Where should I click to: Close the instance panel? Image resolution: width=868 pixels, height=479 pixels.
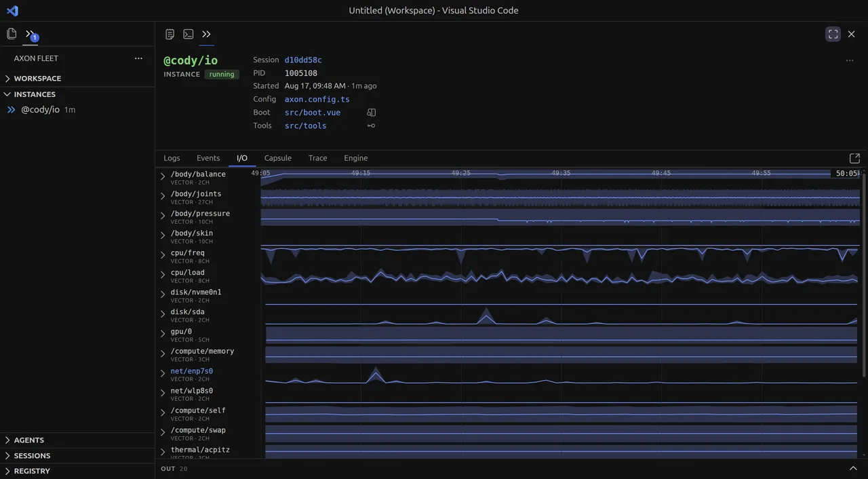(x=852, y=34)
